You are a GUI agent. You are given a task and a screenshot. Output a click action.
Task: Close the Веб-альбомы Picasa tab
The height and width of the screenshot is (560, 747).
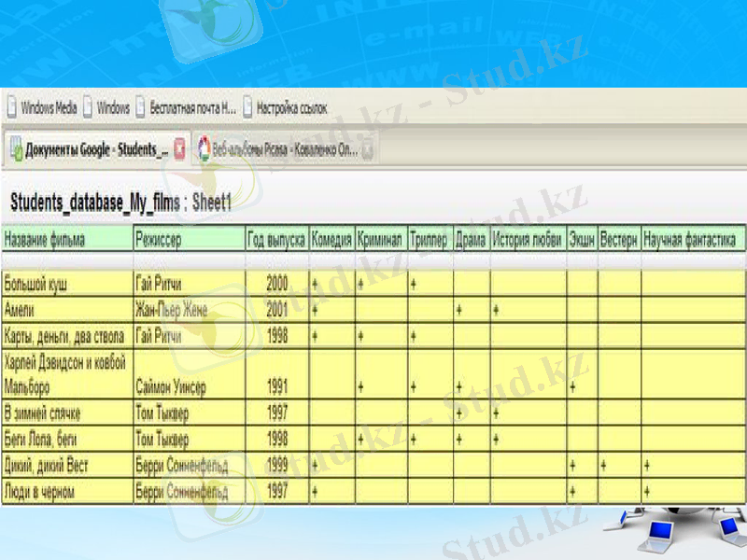(368, 149)
